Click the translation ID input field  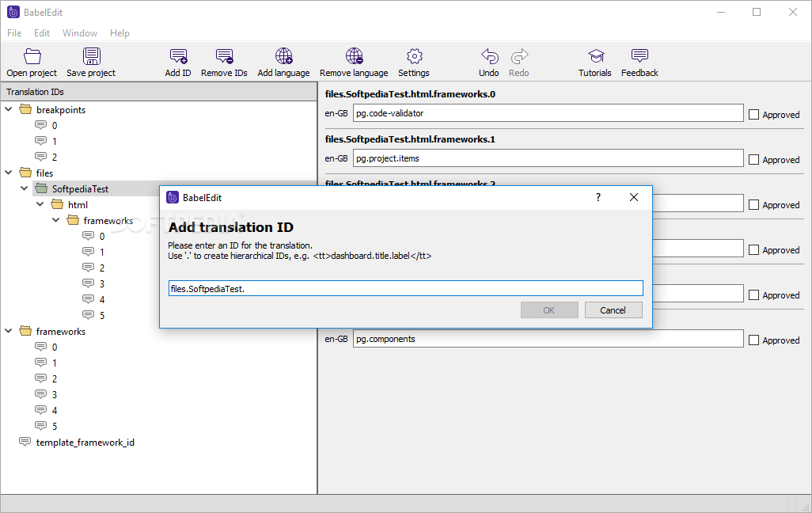pyautogui.click(x=405, y=289)
